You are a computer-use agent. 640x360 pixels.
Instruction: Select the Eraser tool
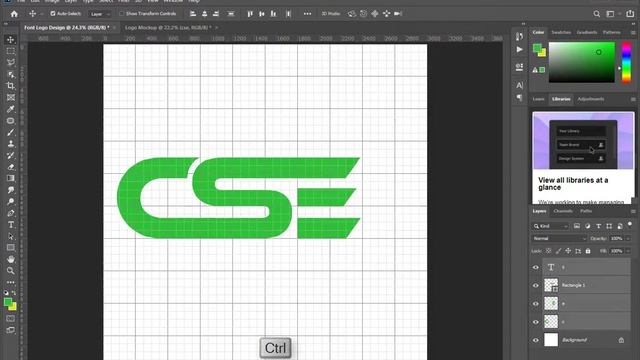point(11,167)
